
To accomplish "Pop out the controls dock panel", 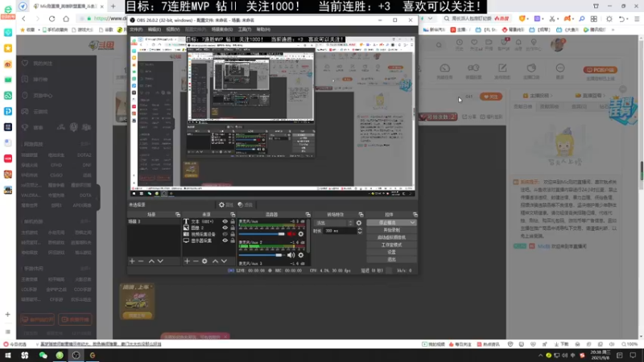I will pos(415,215).
